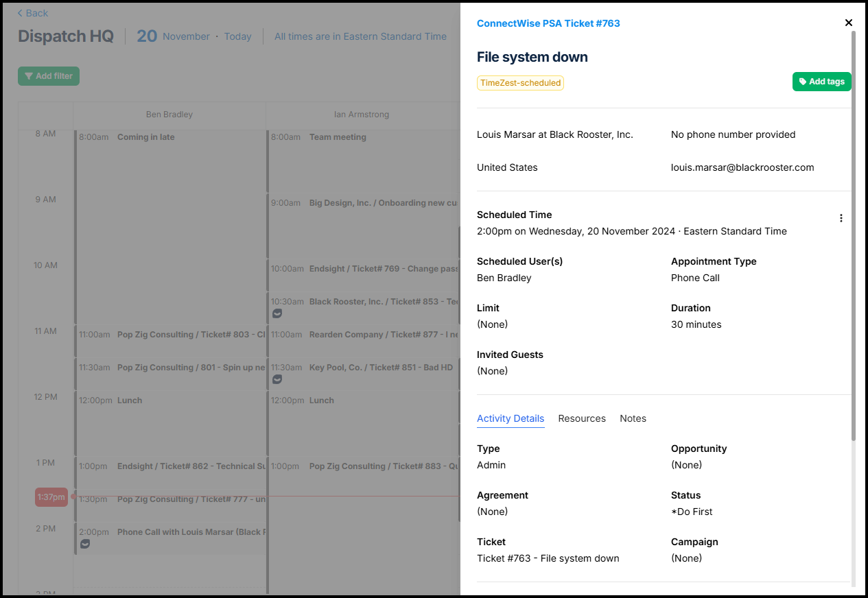This screenshot has width=868, height=598.
Task: Click the File system down title
Action: [x=532, y=57]
